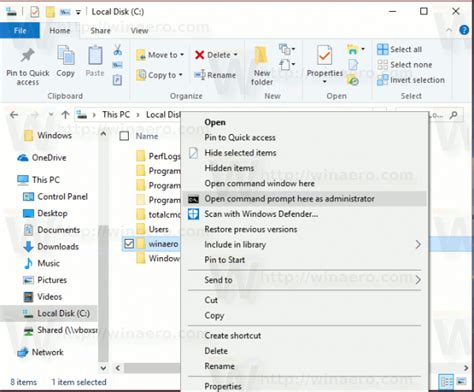Click Create shortcut in context menu
Image resolution: width=474 pixels, height=392 pixels.
(304, 336)
